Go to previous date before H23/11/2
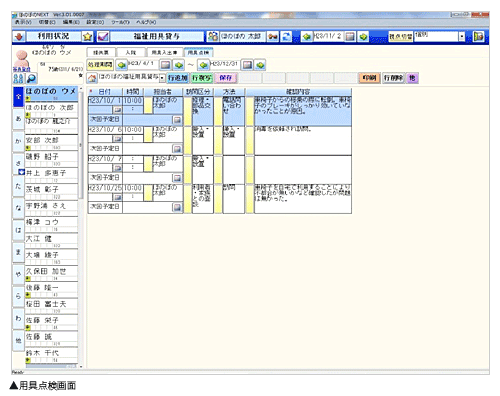500x396 pixels. tap(306, 36)
